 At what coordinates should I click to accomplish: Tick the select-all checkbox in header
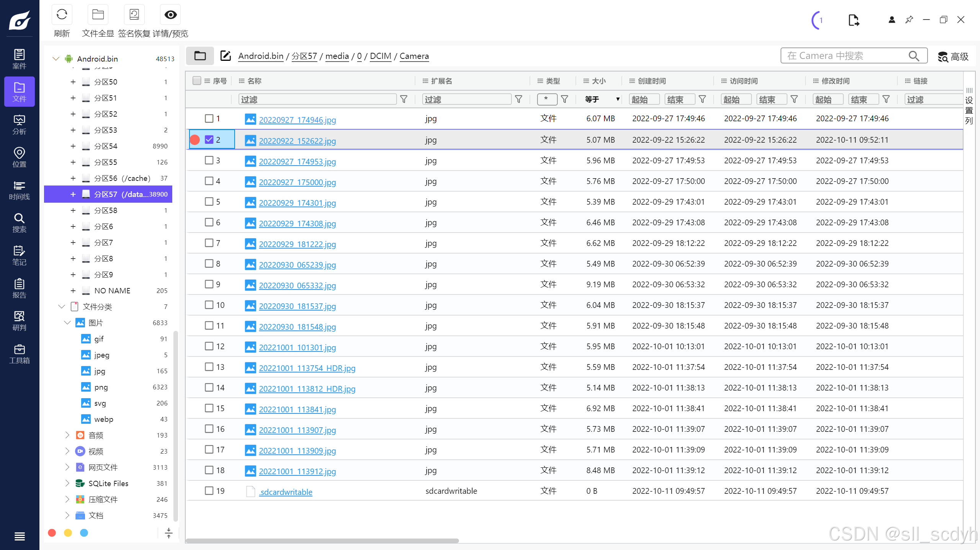[x=197, y=81]
